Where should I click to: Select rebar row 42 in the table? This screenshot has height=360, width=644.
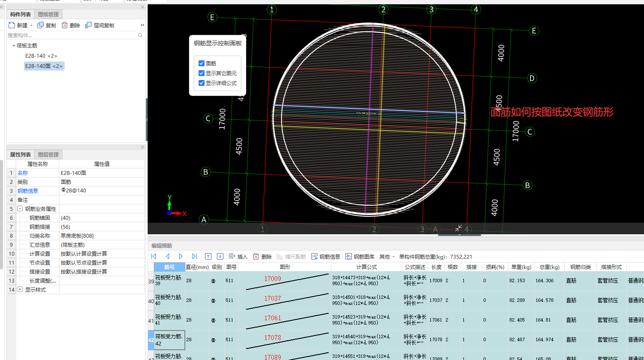click(151, 340)
